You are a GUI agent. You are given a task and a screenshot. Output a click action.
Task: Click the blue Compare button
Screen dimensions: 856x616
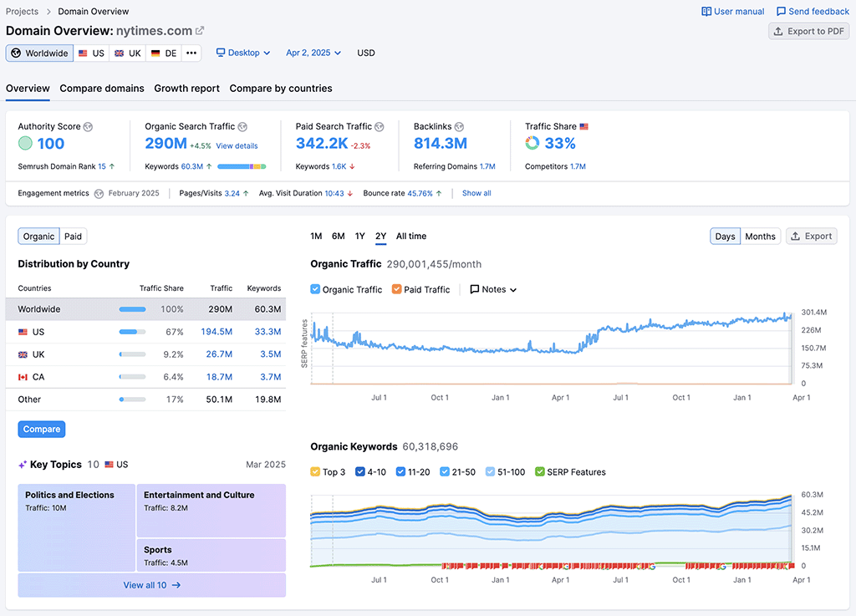pos(42,430)
